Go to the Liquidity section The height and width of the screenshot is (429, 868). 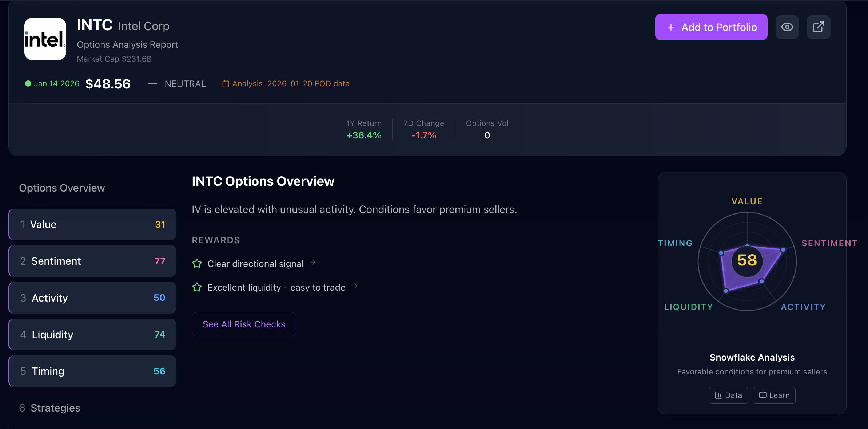[92, 334]
